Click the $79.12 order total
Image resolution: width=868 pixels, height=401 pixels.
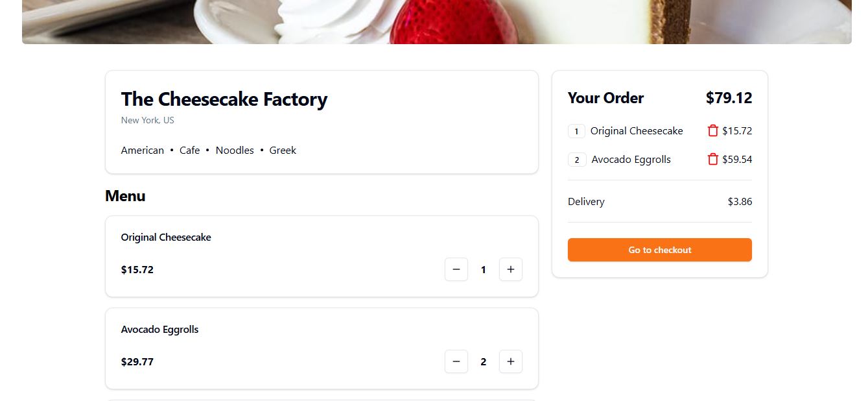(729, 98)
